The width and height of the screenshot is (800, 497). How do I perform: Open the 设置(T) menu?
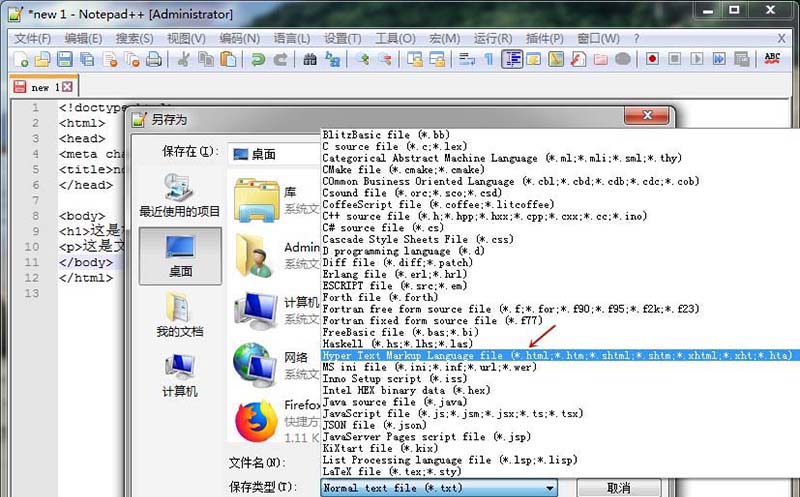click(x=342, y=38)
